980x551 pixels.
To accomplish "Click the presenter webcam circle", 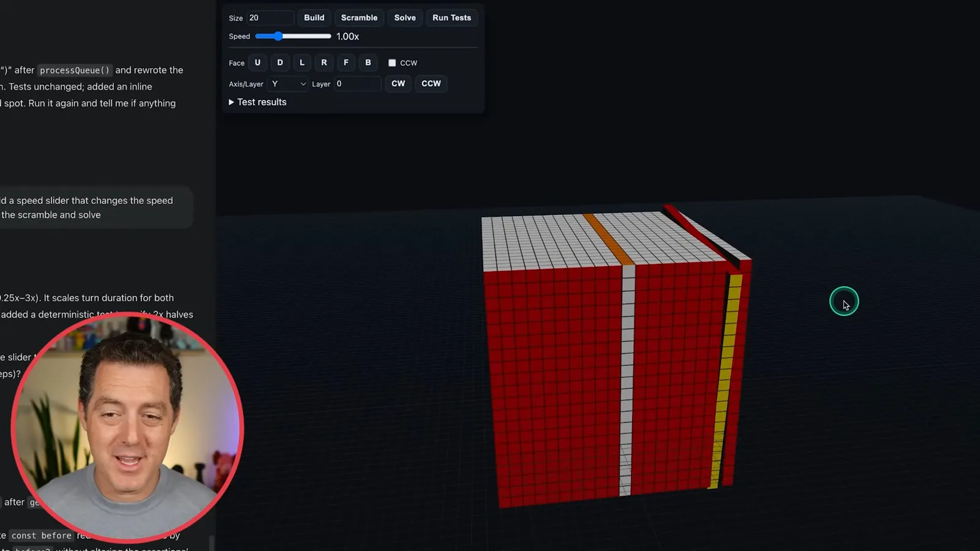I will 127,427.
